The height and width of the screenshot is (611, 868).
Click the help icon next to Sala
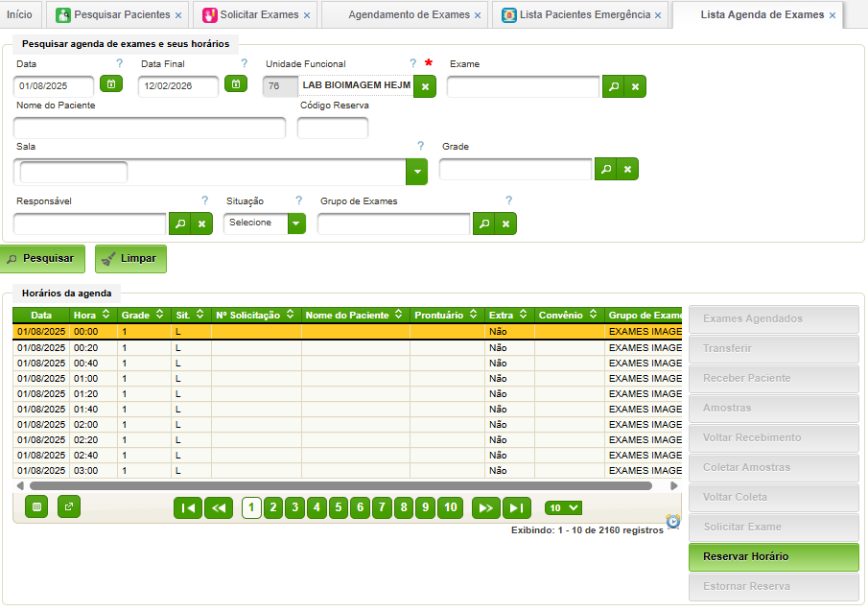click(421, 146)
